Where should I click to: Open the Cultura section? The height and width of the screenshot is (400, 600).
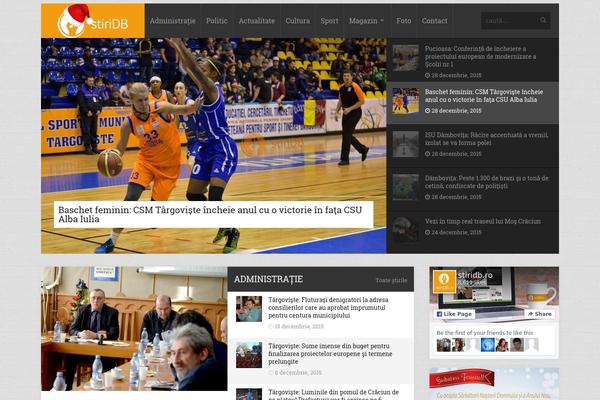[x=298, y=21]
